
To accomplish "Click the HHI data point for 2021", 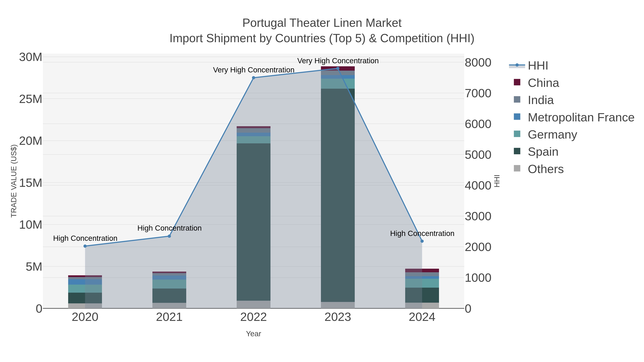I will [169, 236].
